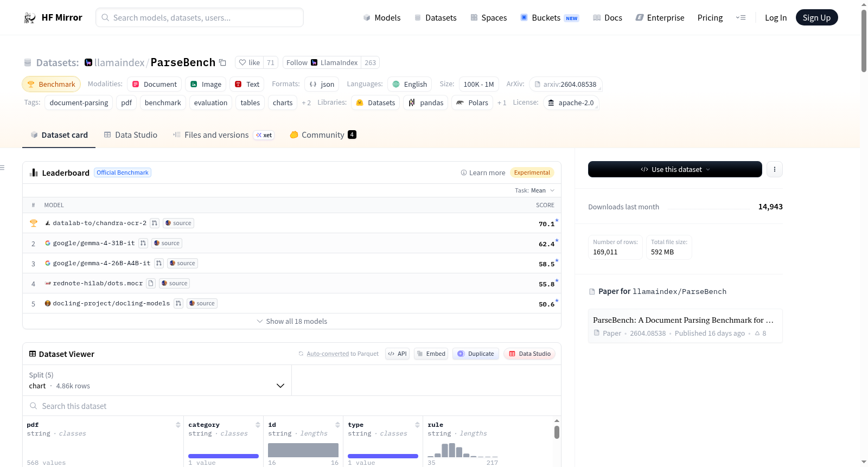The height and width of the screenshot is (467, 868).
Task: Open the ParseBench paper card
Action: coord(685,326)
